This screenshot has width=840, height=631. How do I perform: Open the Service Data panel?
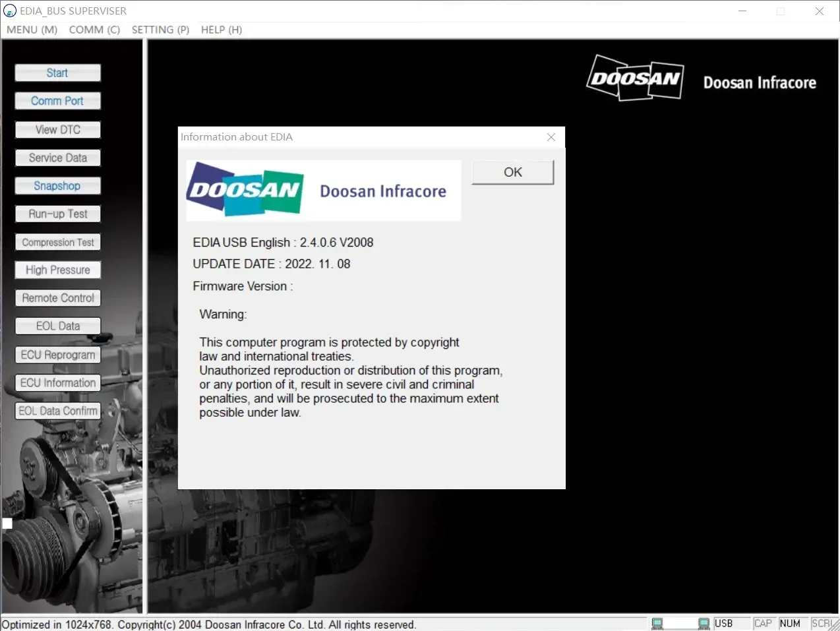click(57, 158)
